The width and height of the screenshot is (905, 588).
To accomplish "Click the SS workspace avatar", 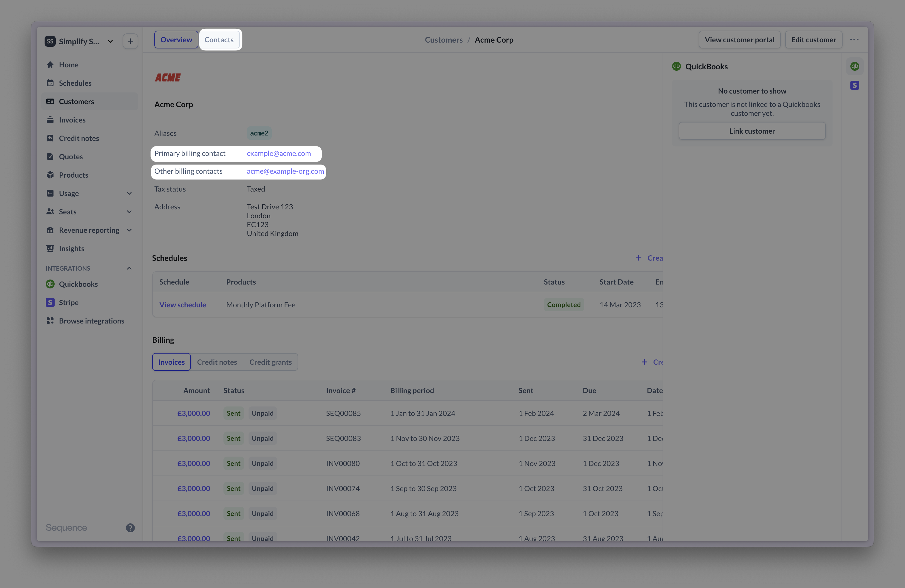I will (x=50, y=41).
